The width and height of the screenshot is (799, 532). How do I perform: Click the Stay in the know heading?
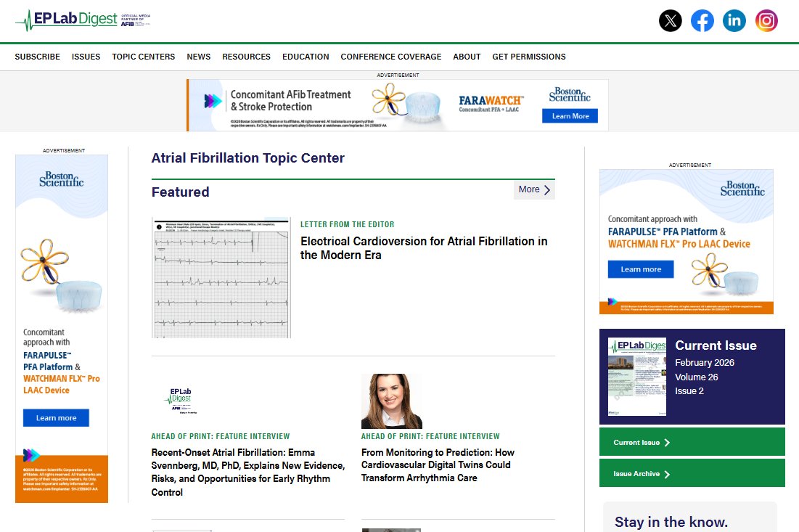671,522
